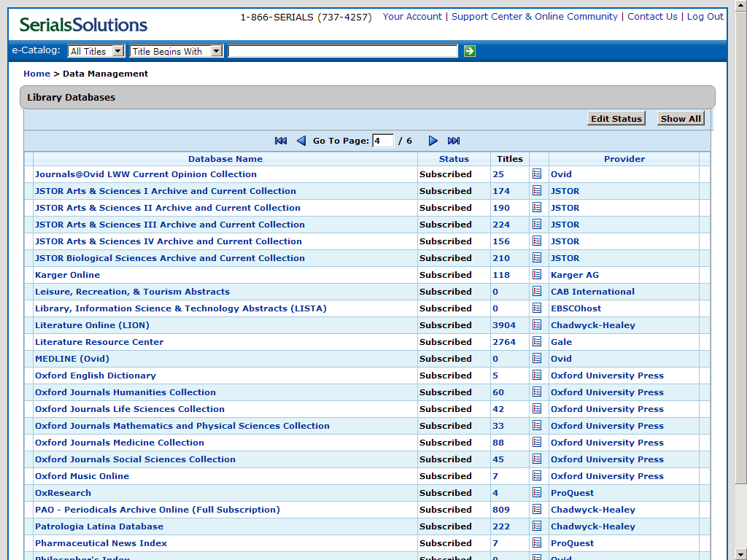Open the All Titles dropdown
Image resolution: width=747 pixels, height=560 pixels.
point(96,51)
